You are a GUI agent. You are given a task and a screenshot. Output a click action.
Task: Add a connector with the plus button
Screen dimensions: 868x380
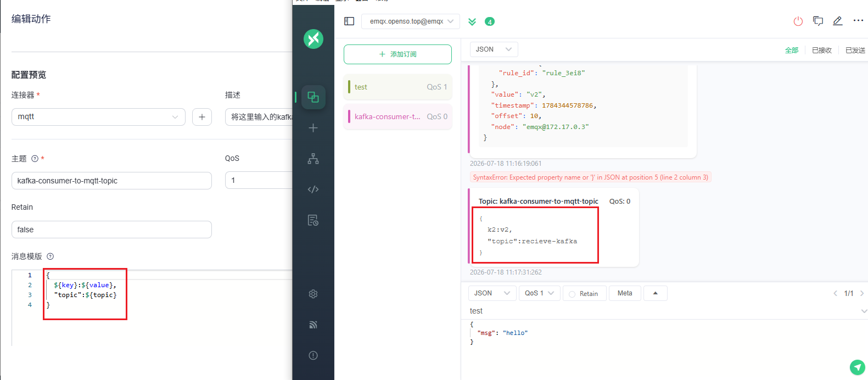[x=202, y=117]
